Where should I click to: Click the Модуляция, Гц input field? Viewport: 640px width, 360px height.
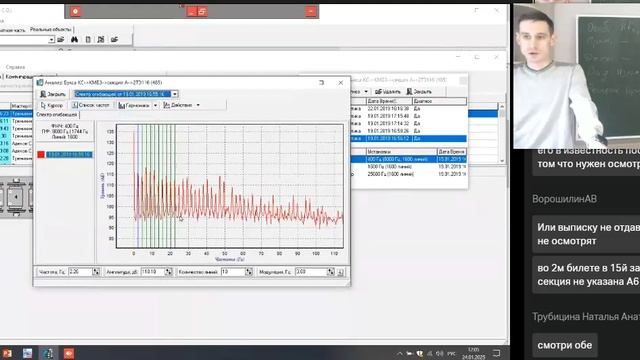pos(311,271)
